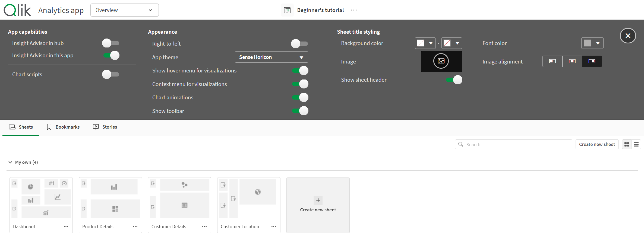Select right image alignment option
644x245 pixels.
point(592,61)
